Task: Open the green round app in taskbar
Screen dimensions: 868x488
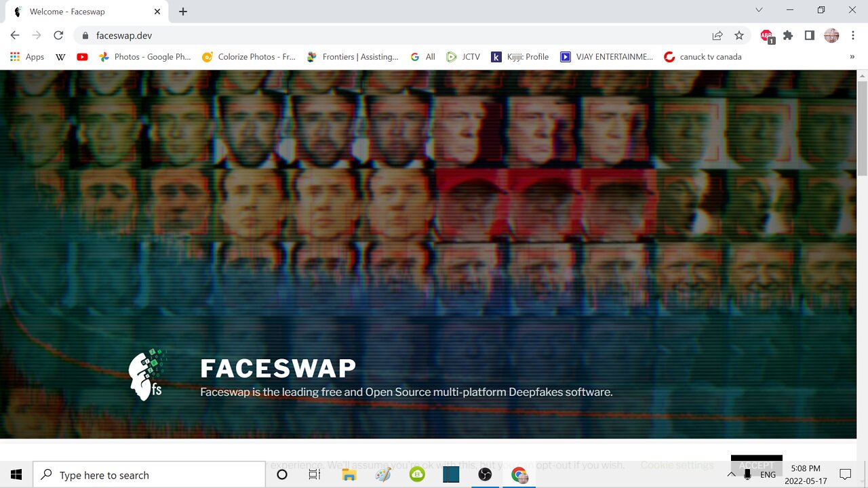Action: [417, 474]
